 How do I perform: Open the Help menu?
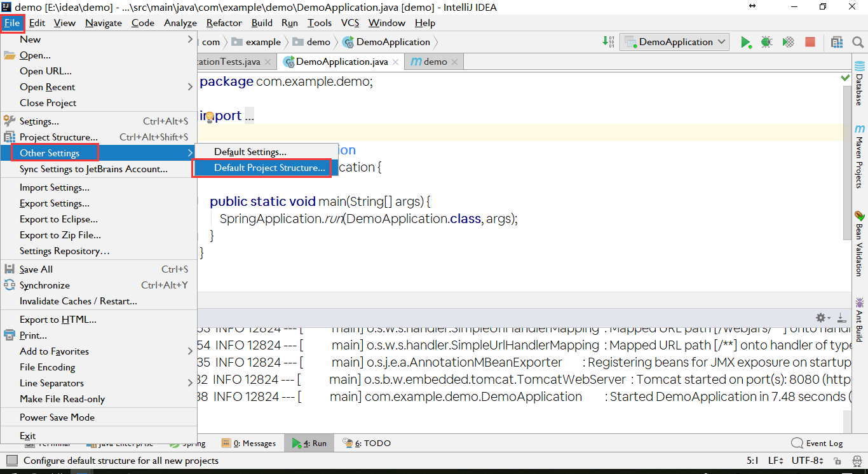[x=425, y=23]
